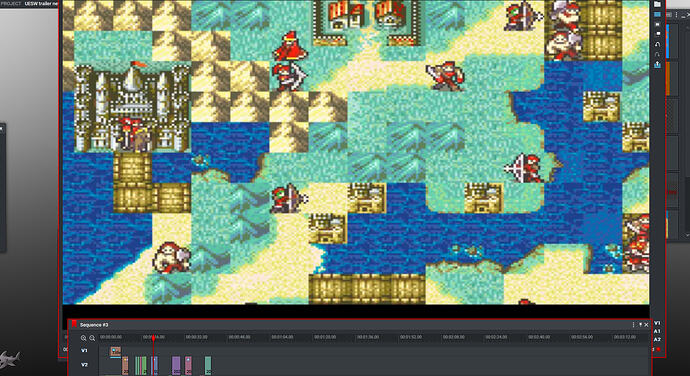
Task: Click the export icon with upward arrow
Action: coord(657,64)
